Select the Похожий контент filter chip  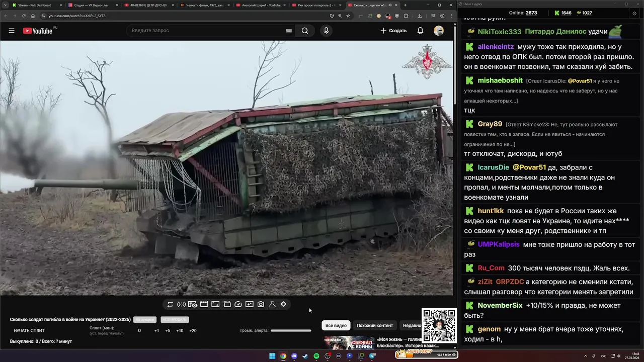point(375,325)
